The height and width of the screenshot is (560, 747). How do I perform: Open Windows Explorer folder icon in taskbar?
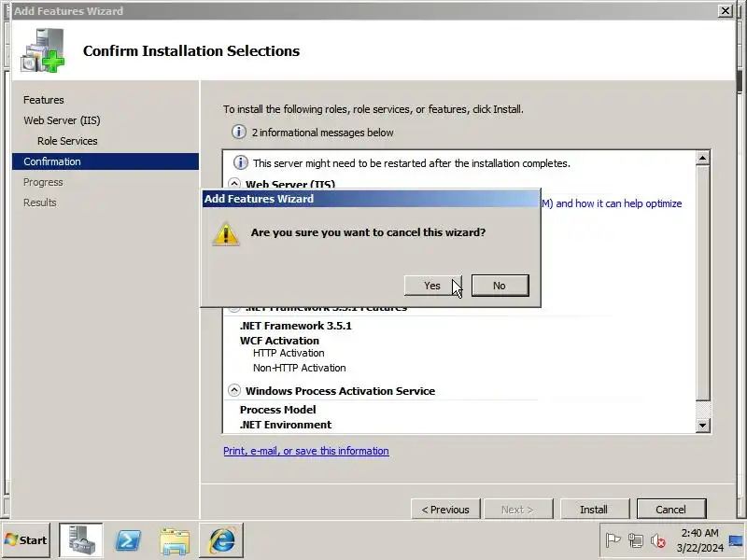point(175,541)
